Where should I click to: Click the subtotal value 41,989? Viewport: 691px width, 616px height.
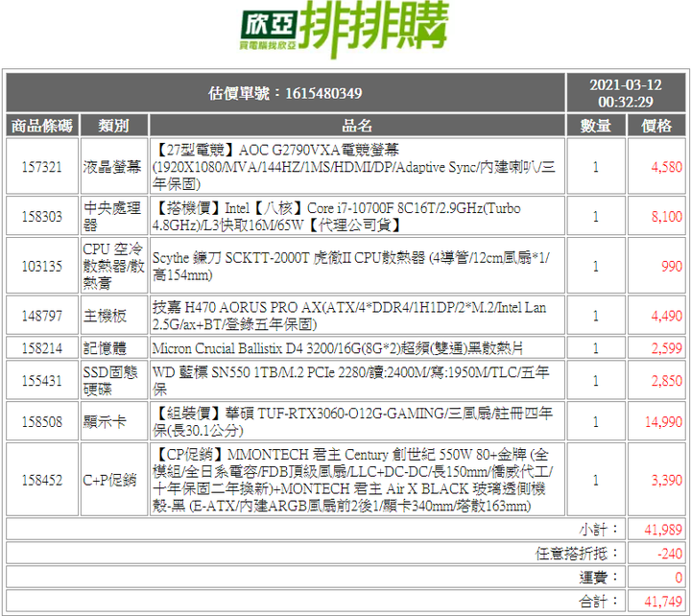click(x=663, y=530)
